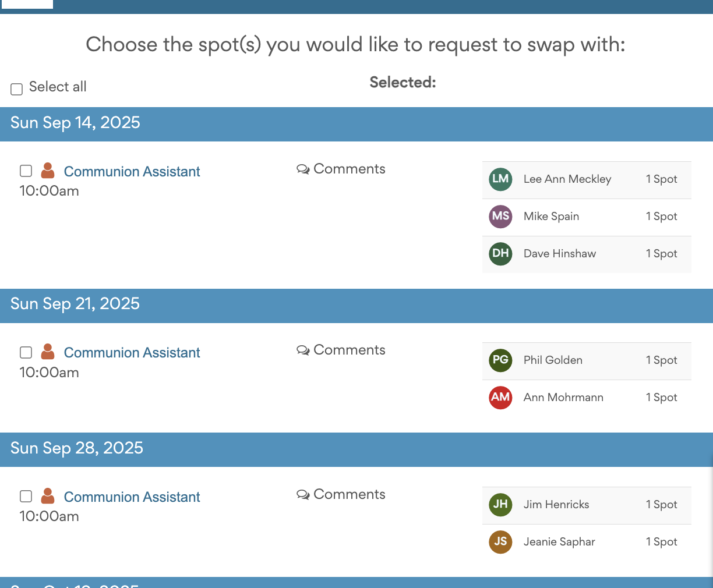Open the Sep 28 Communion Assistant link
The image size is (713, 588).
[x=132, y=497]
